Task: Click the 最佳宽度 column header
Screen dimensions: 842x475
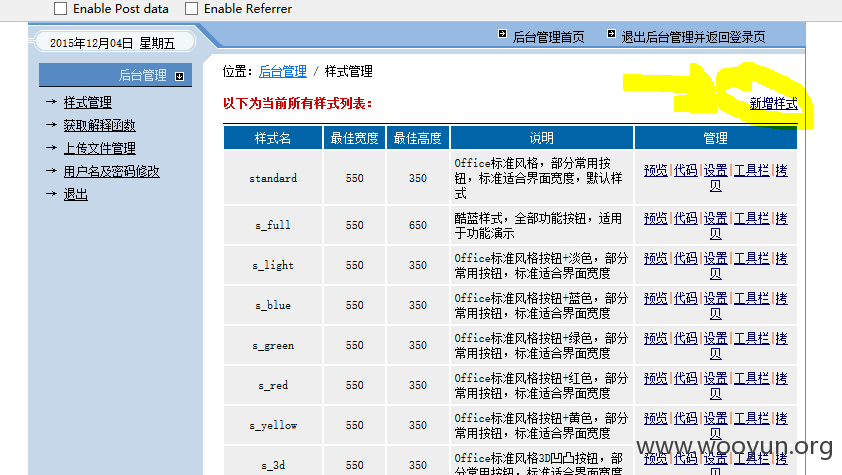Action: [x=354, y=138]
